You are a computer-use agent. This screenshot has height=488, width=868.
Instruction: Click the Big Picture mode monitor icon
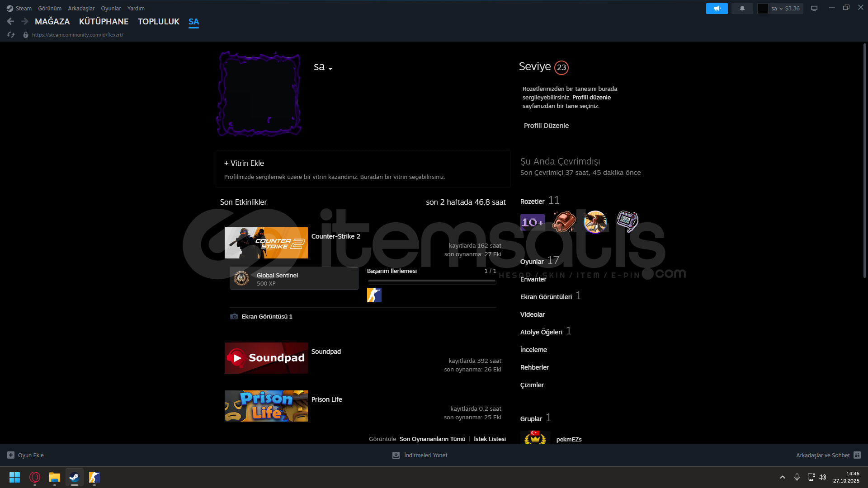coord(814,9)
